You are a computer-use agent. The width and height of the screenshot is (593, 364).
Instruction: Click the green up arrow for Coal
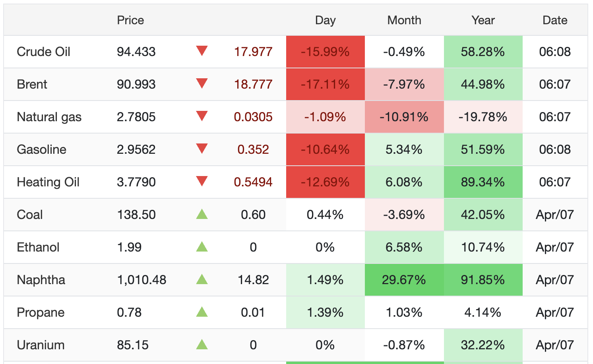(202, 215)
